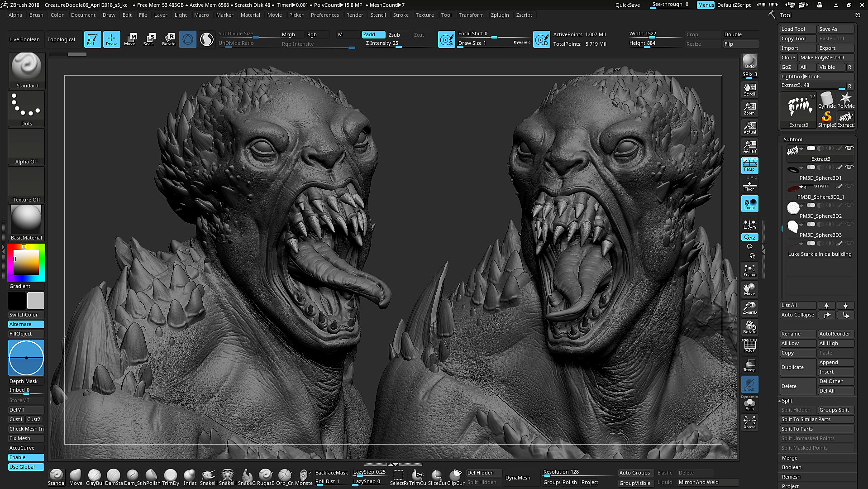Toggle Ghost transparency
The image size is (868, 489).
click(x=749, y=384)
